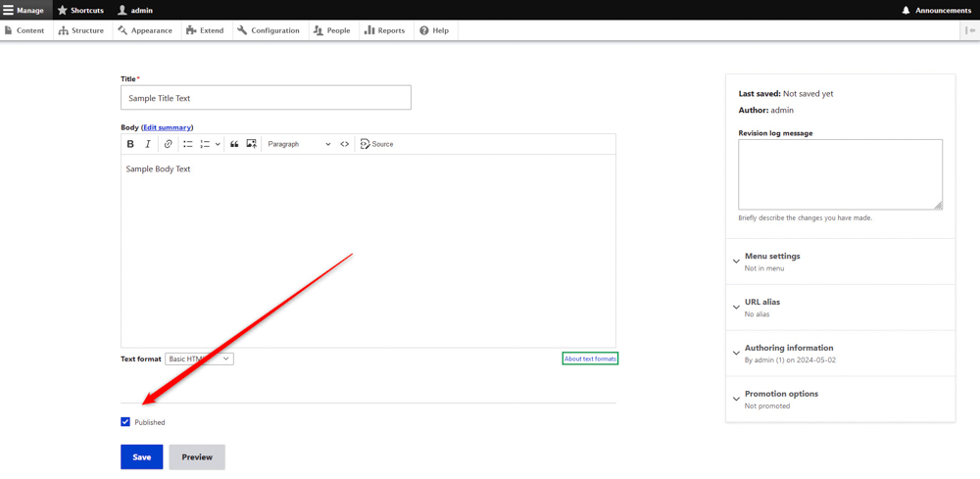Viewport: 980px width, 479px height.
Task: Click the Preview button
Action: [197, 457]
